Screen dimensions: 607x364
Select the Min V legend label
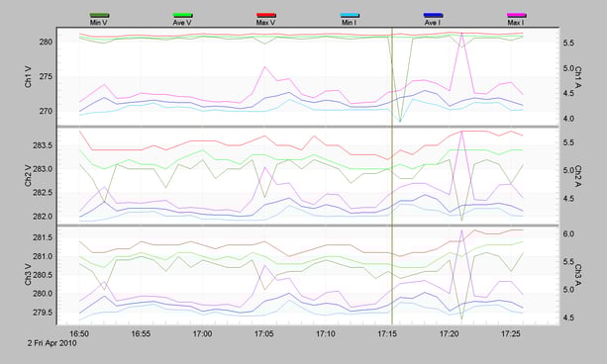tap(99, 23)
